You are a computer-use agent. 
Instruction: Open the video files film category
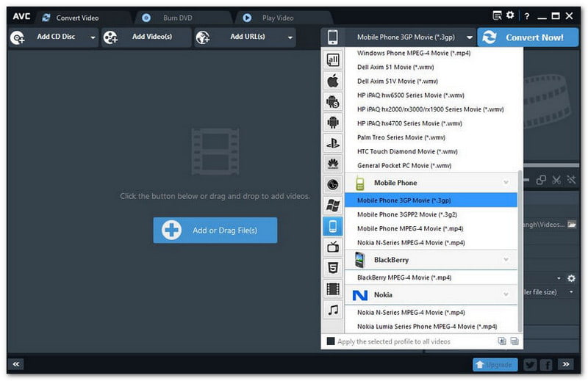333,289
